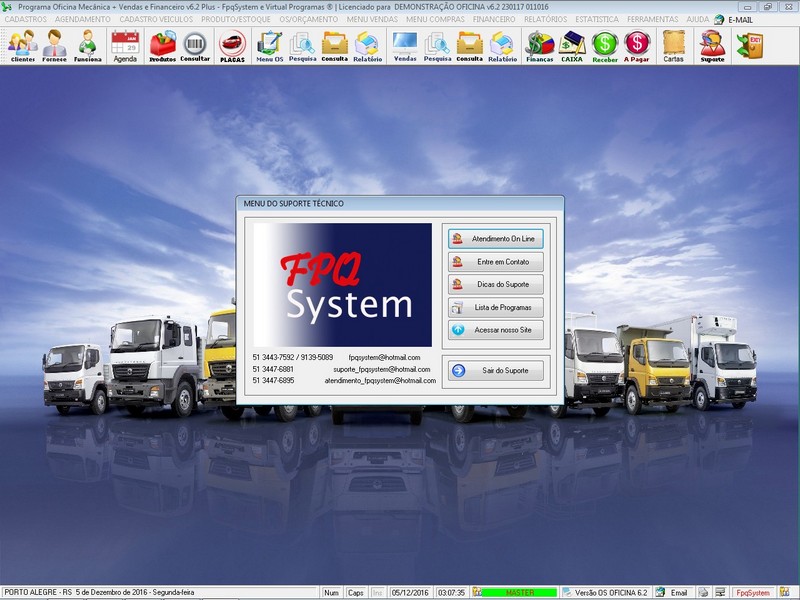The image size is (800, 600).
Task: Open the FERRAMENTAS menu
Action: pyautogui.click(x=653, y=19)
